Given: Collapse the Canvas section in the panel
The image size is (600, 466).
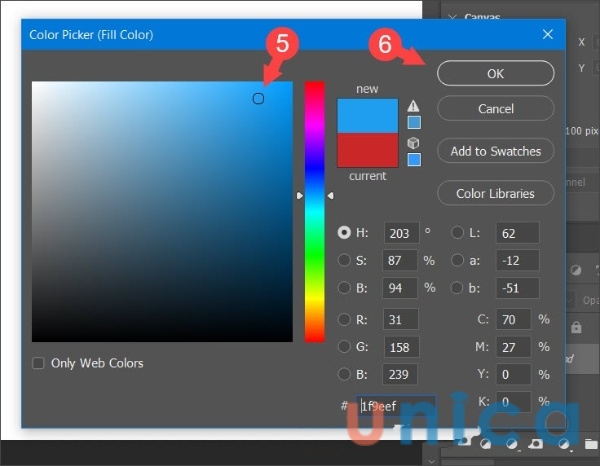Looking at the screenshot, I should (453, 16).
